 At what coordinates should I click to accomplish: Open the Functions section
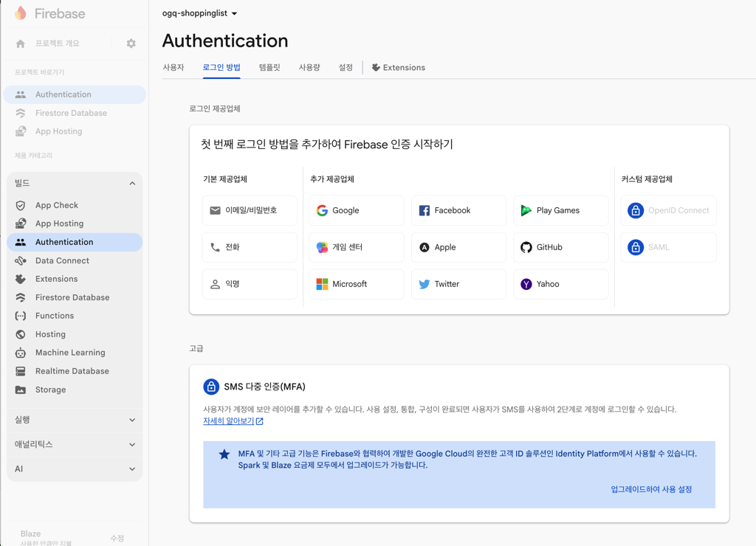point(55,315)
